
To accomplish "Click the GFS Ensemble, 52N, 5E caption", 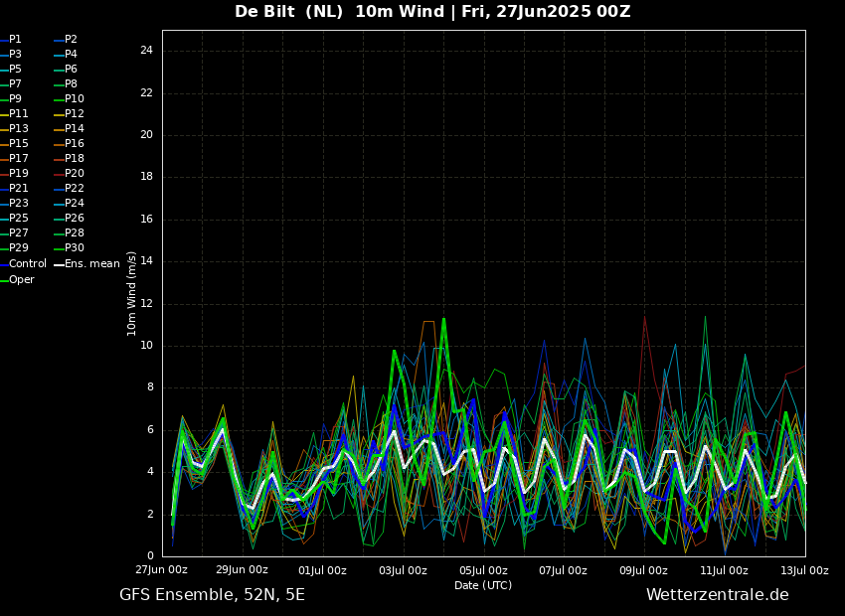I will click(x=212, y=595).
